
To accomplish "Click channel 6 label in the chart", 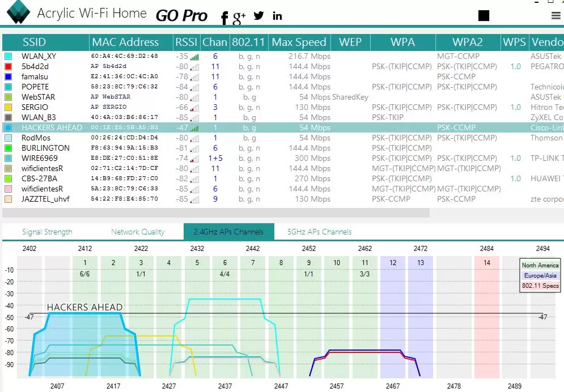I will (x=225, y=263).
